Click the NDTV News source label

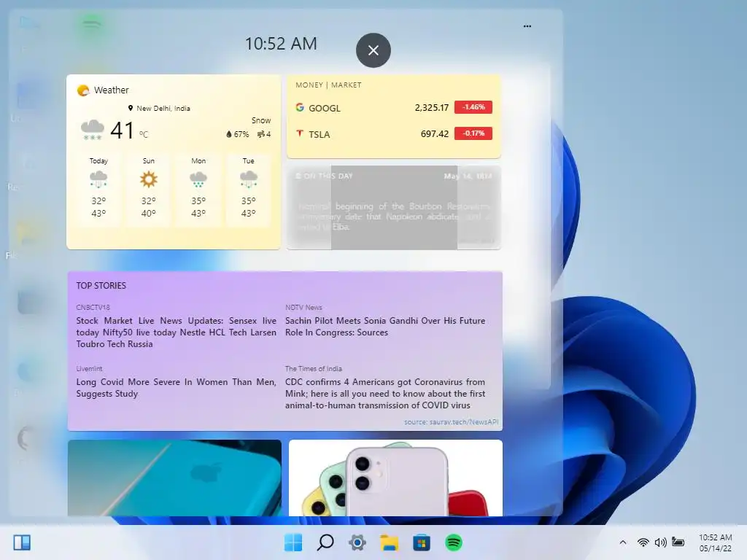coord(303,308)
